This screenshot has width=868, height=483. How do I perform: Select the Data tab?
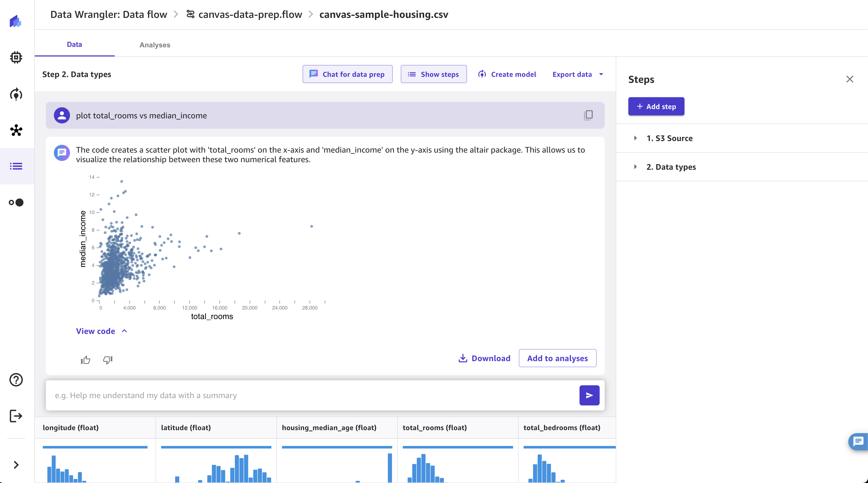(74, 44)
